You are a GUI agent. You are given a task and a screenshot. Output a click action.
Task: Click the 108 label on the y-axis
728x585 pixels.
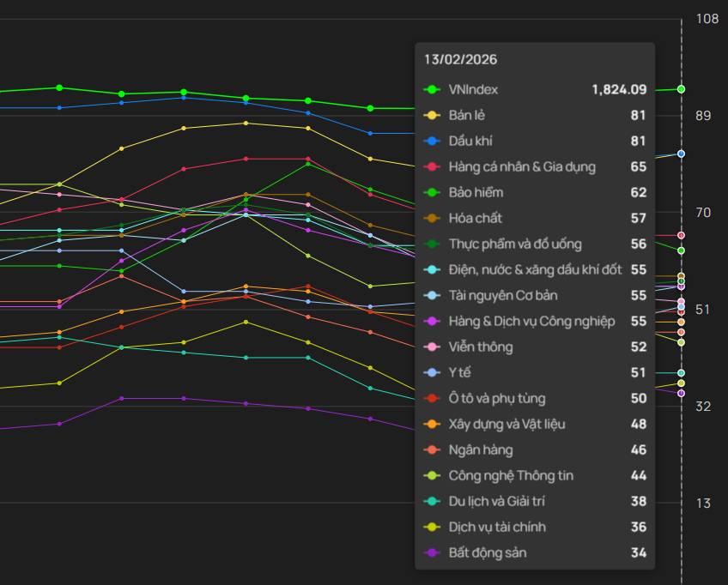pyautogui.click(x=707, y=19)
